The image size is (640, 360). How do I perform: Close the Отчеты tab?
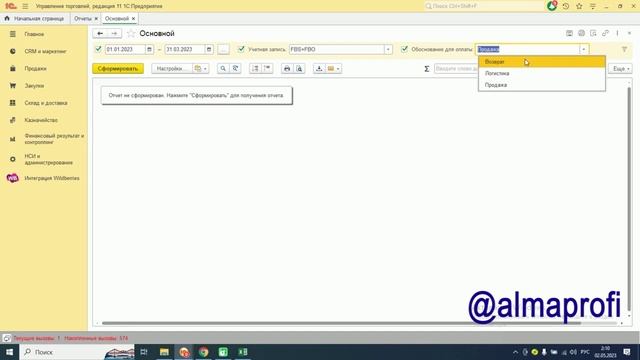coord(96,19)
